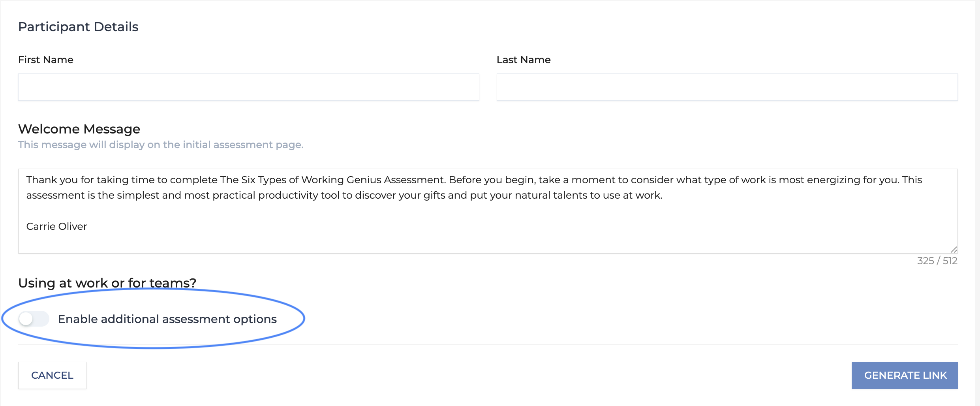Click the "First Name" field label

click(46, 60)
